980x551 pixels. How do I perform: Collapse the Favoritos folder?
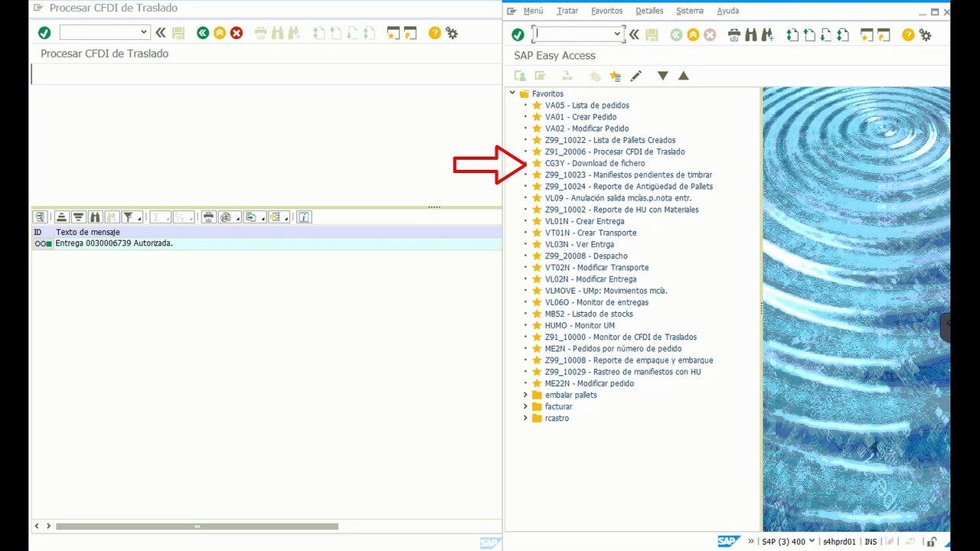click(512, 93)
